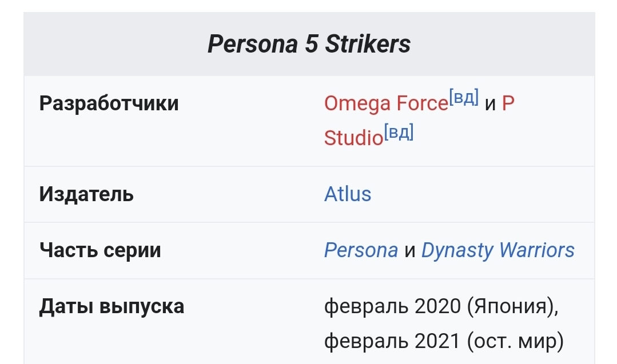Click the Издатель row label
Screen dimensions: 617x364
(86, 194)
